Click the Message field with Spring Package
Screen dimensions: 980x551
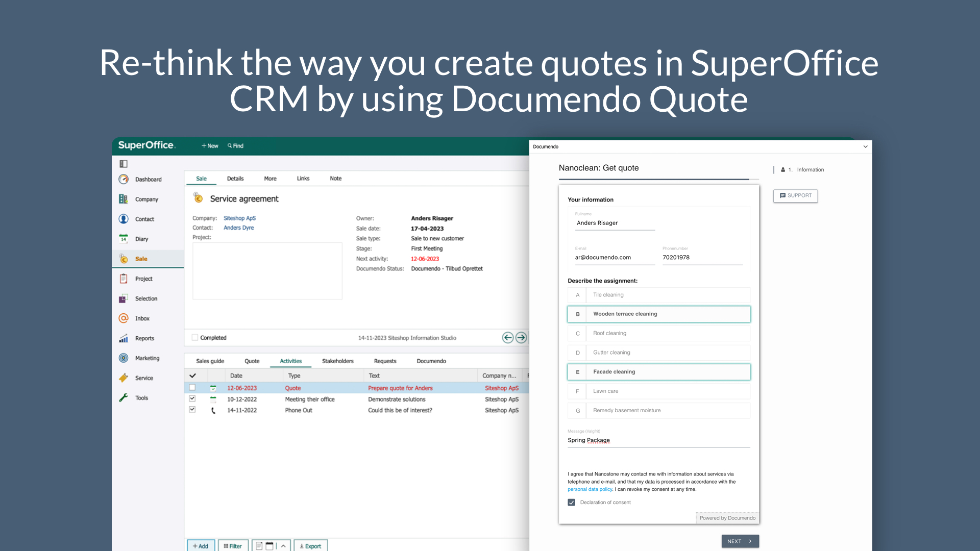(x=658, y=441)
